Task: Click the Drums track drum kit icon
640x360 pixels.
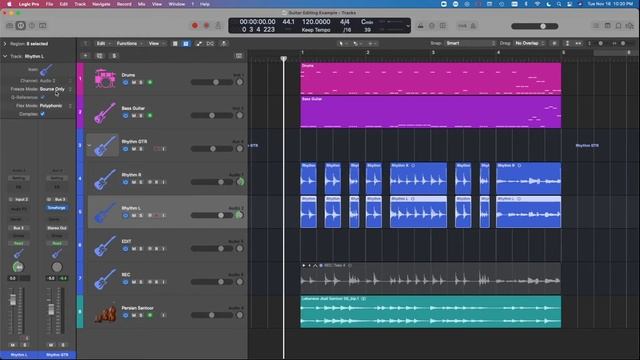Action: click(x=104, y=79)
